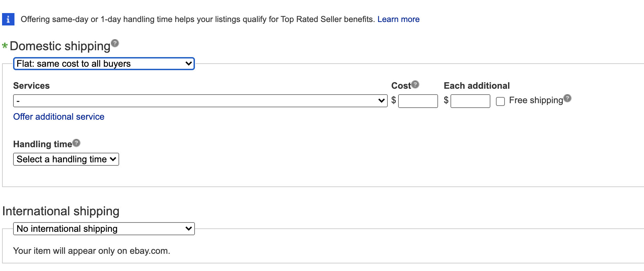Open the Domestic shipping help icon
Viewport: 644px width, 271px height.
click(x=115, y=43)
